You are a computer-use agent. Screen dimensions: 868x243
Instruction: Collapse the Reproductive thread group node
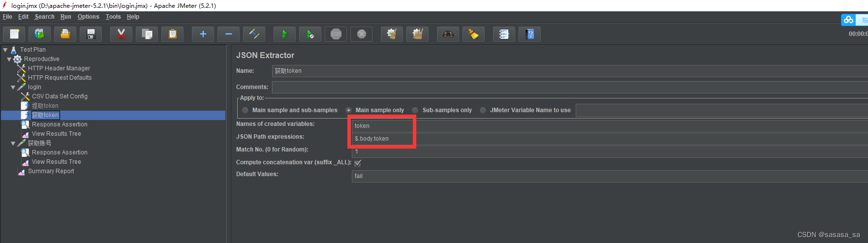tap(9, 59)
